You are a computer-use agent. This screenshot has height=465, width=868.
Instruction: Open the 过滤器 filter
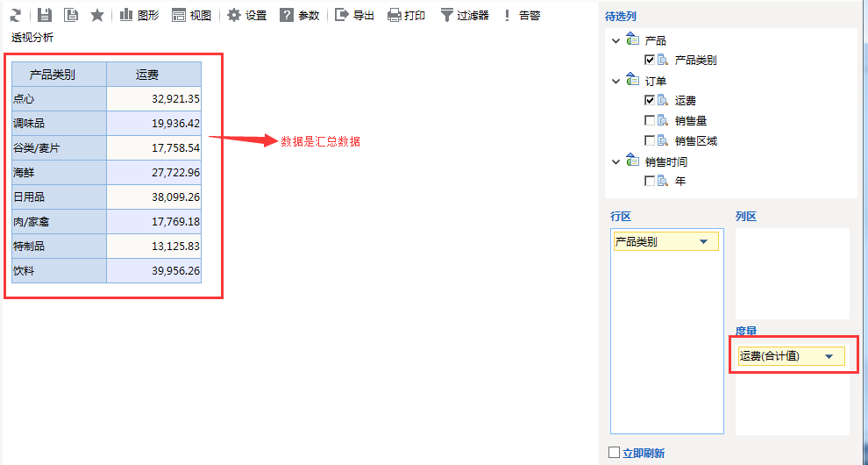coord(465,15)
